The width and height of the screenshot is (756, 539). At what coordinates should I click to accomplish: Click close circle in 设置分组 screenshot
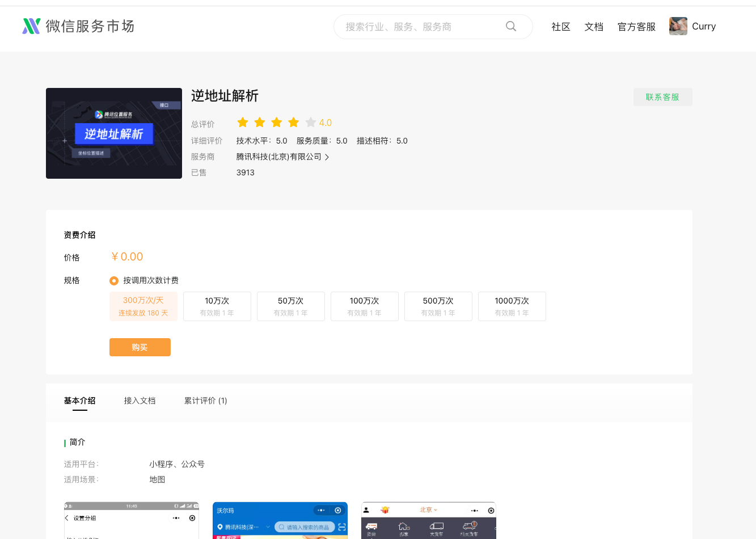(x=192, y=518)
